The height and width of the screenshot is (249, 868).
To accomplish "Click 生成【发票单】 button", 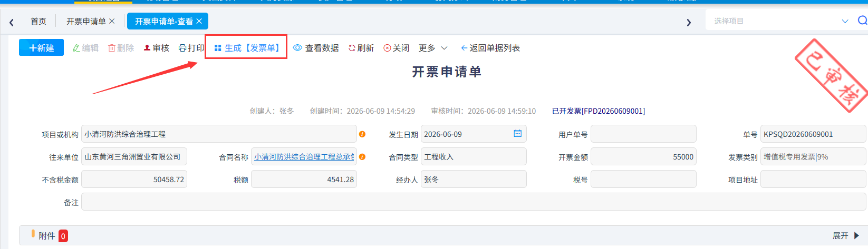I will (x=247, y=48).
